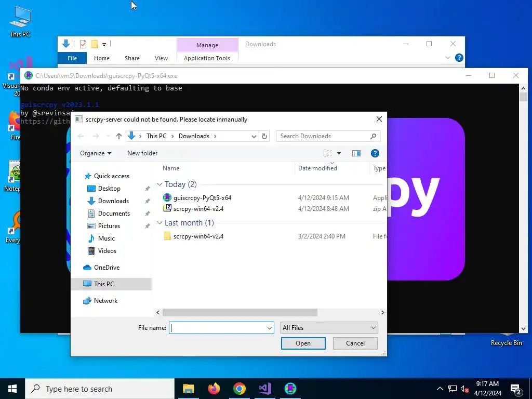Click This PC breadcrumb in address bar

156,136
